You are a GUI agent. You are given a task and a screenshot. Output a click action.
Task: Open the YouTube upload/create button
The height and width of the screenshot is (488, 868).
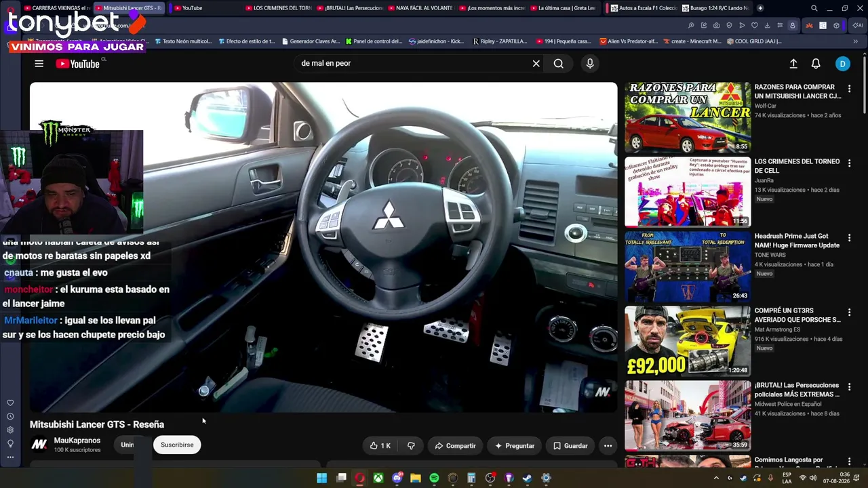point(793,64)
